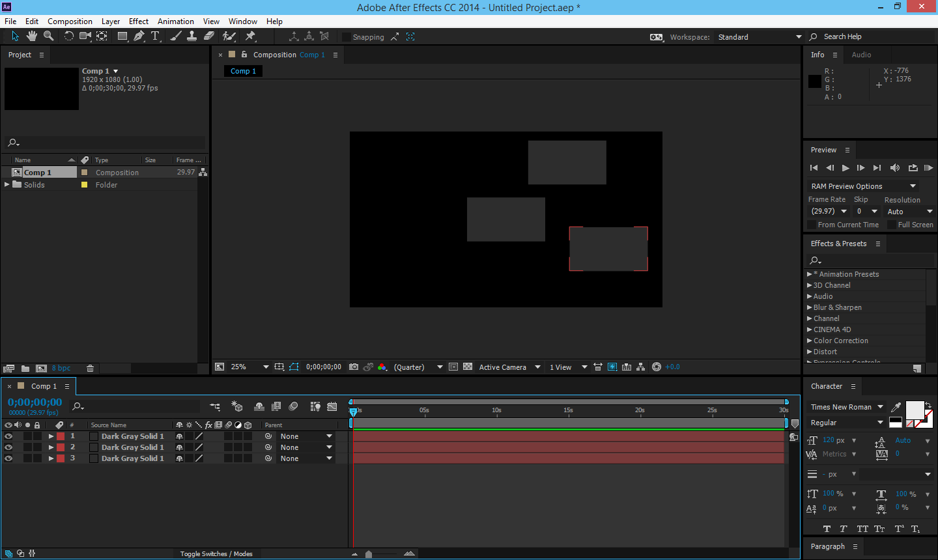Select the Rotation tool
Screen dimensions: 938x560
68,36
